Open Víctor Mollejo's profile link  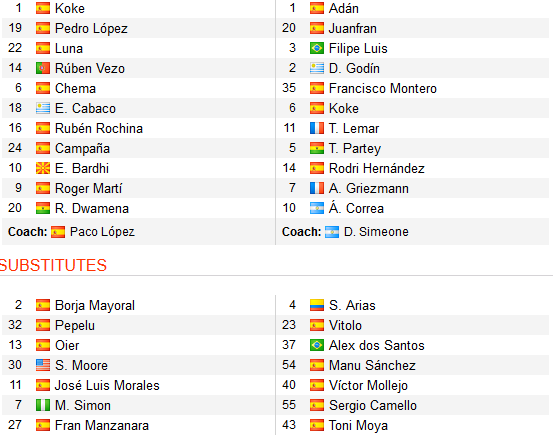[x=368, y=385]
